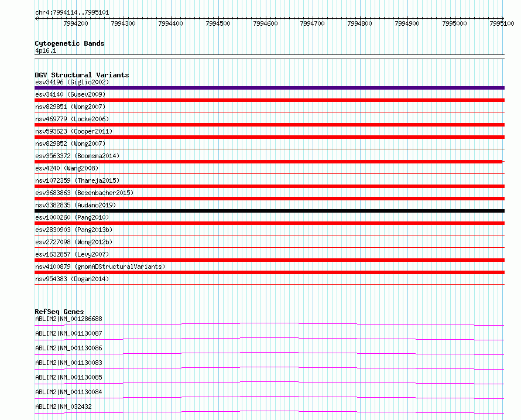The width and height of the screenshot is (521, 420).
Task: Open variant esv34140 (Gusev2009)
Action: [70, 94]
